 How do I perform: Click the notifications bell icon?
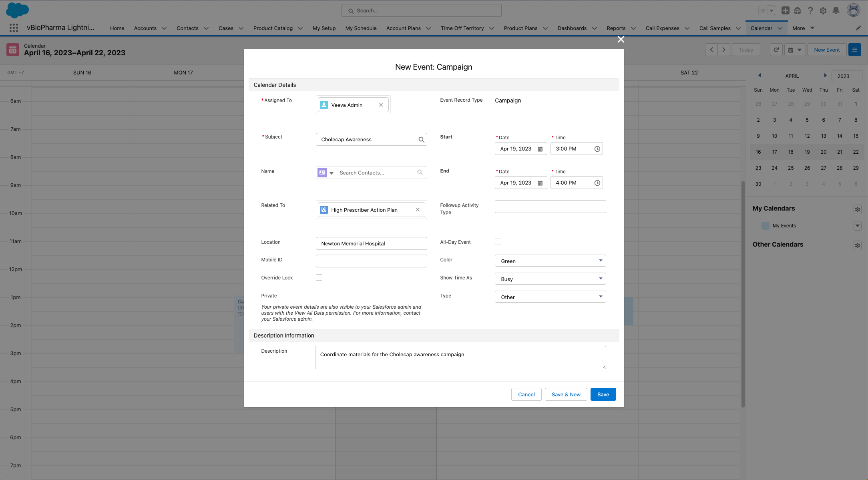[x=836, y=11]
